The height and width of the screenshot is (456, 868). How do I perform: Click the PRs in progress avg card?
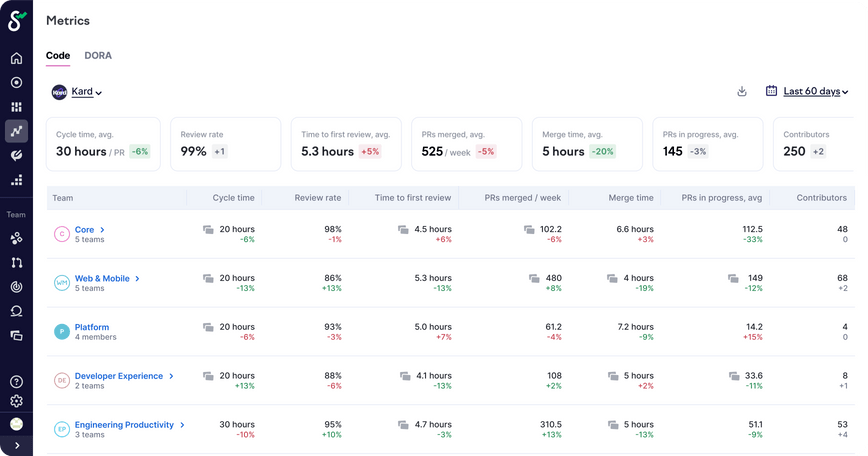708,144
